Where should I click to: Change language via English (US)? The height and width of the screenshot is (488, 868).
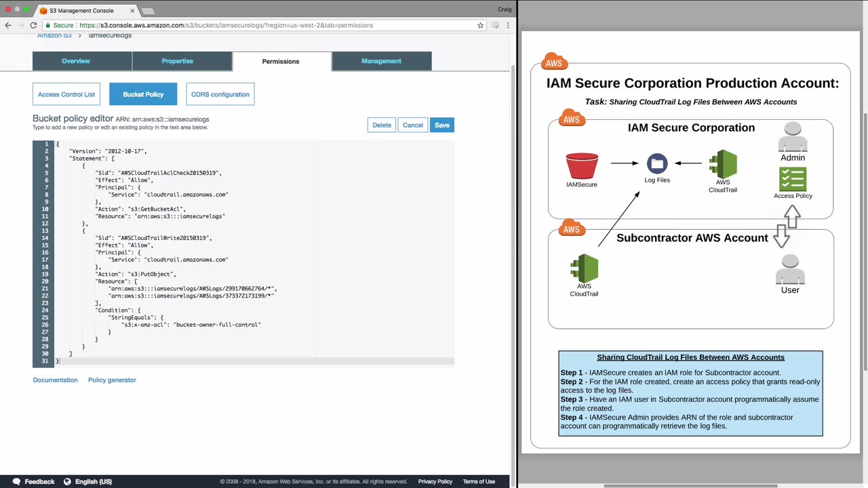[x=94, y=481]
